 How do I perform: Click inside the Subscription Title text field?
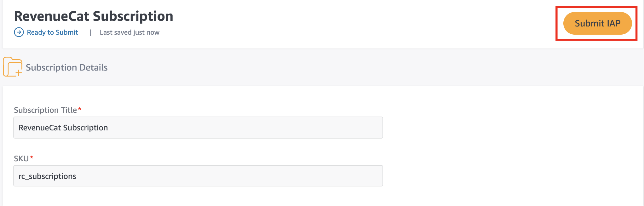coord(198,128)
